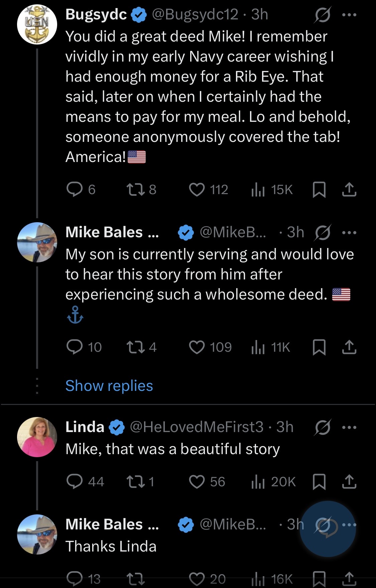Repost Mike Bales' tweet about his son
This screenshot has width=376, height=588.
(135, 347)
